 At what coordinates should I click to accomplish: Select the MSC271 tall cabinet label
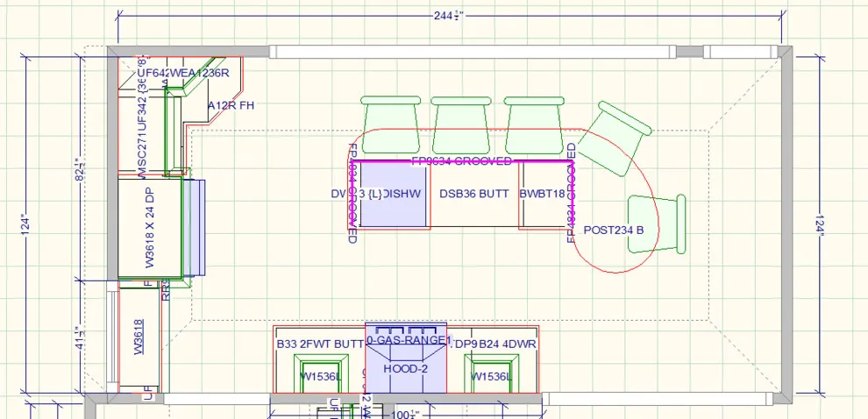[142, 159]
